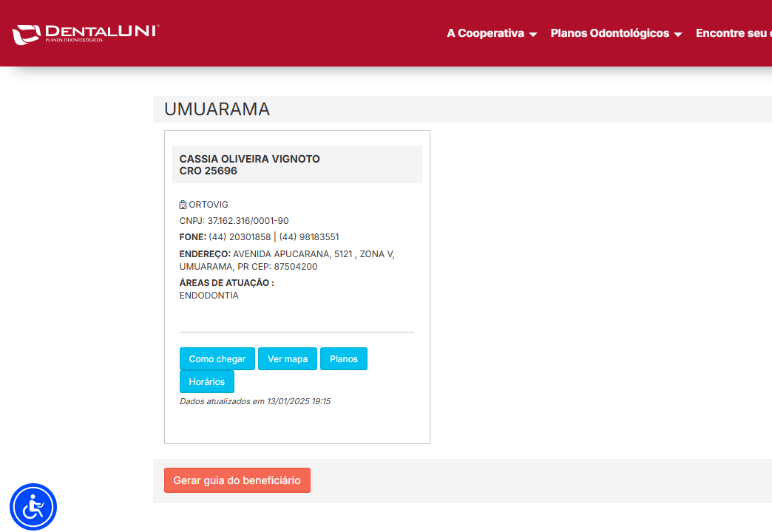Click phone number (44) 98183551
This screenshot has width=772, height=532.
pyautogui.click(x=309, y=237)
